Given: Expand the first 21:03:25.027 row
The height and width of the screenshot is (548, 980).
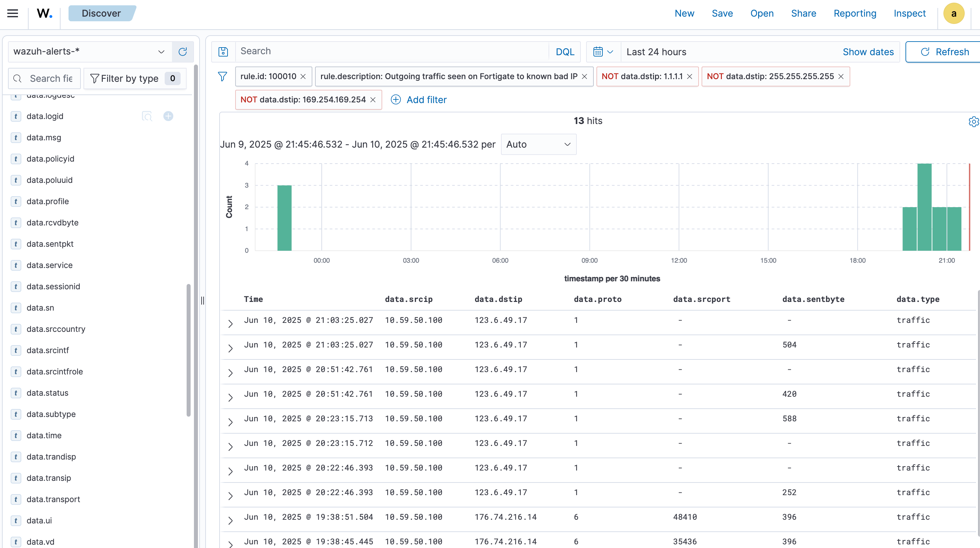Looking at the screenshot, I should (x=230, y=324).
